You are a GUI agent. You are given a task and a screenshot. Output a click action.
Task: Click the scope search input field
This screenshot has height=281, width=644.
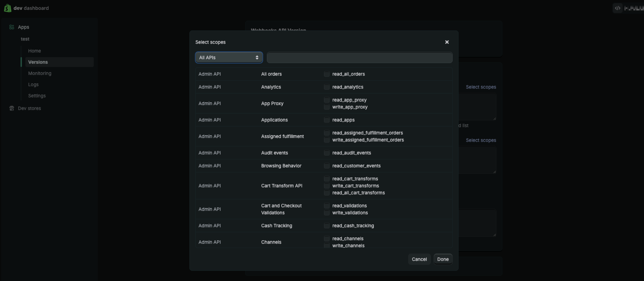pyautogui.click(x=359, y=58)
